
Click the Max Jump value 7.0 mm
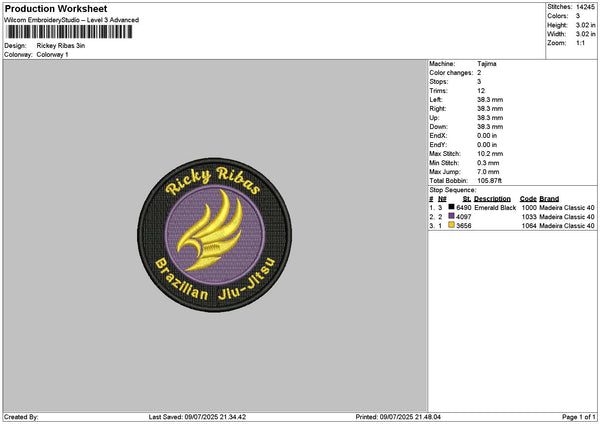point(488,172)
